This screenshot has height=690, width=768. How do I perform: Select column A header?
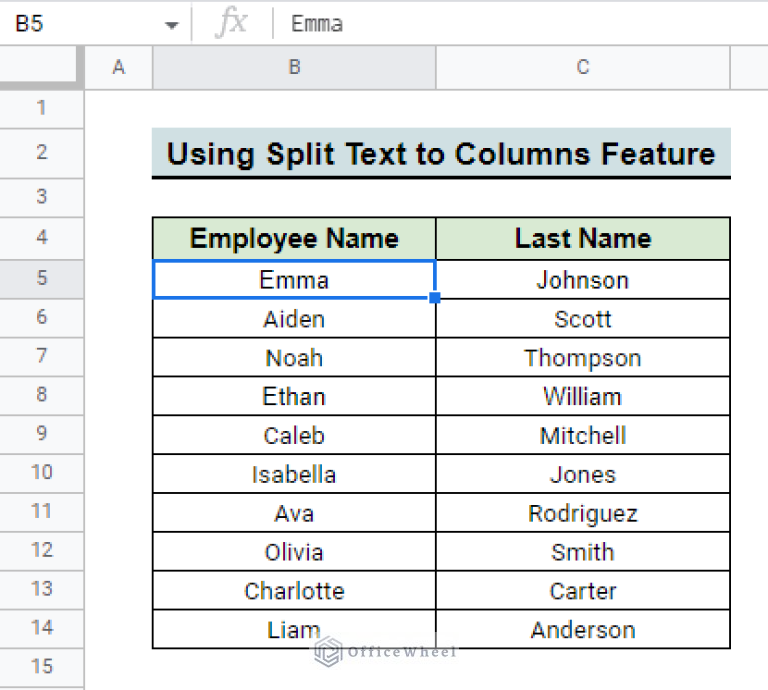coord(119,68)
